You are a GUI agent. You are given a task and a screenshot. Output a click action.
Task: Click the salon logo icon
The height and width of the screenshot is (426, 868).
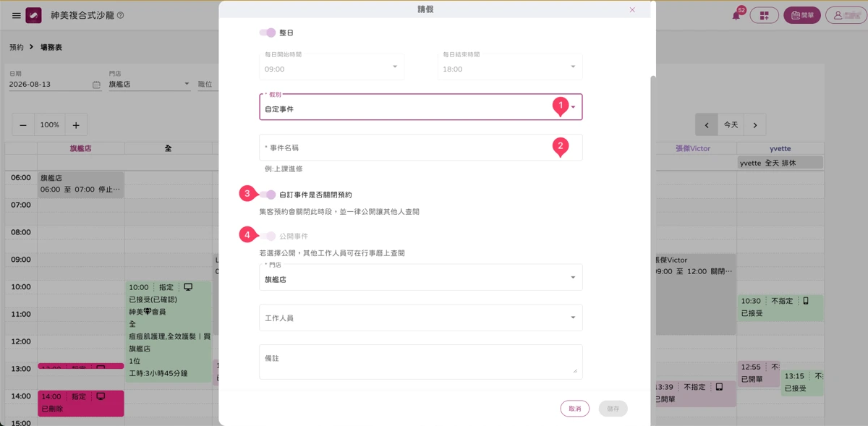coord(33,15)
